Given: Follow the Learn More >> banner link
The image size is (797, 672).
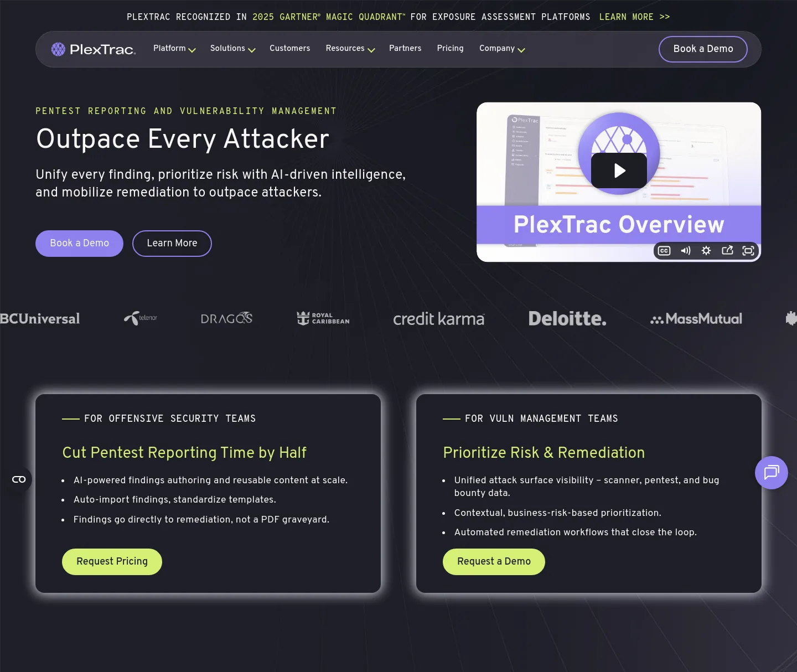Looking at the screenshot, I should click(x=634, y=17).
